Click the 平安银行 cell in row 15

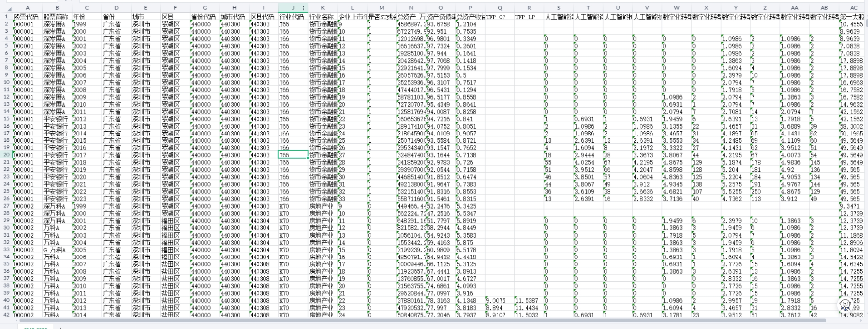pyautogui.click(x=57, y=119)
